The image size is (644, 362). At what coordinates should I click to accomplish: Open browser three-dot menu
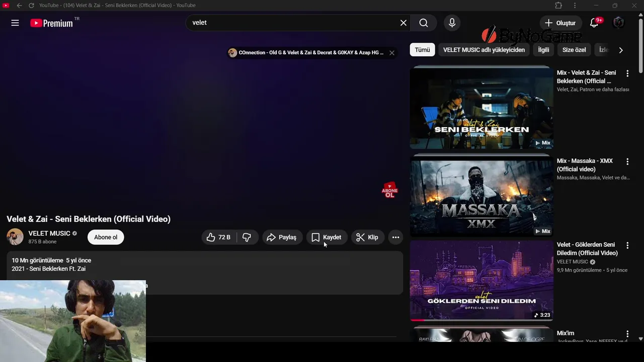pos(575,5)
